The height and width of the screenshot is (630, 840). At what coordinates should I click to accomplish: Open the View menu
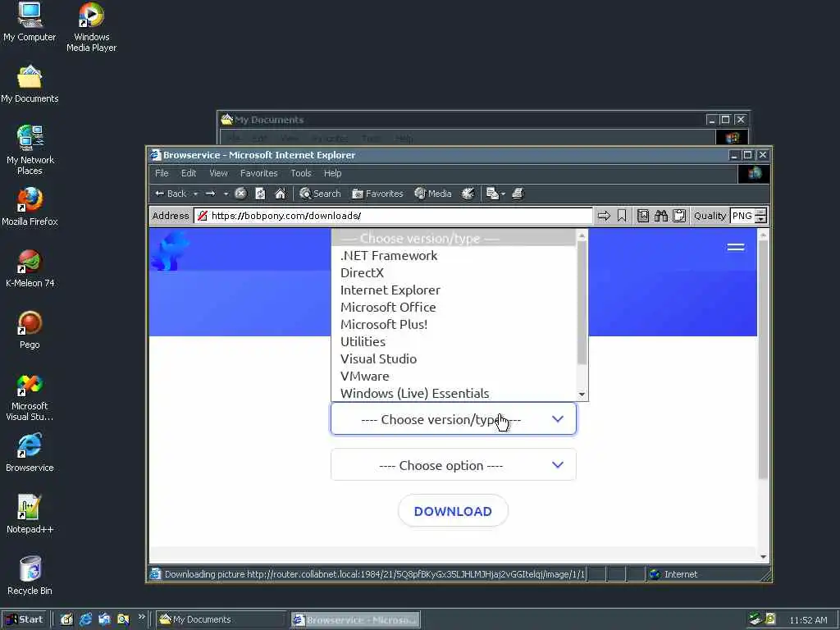(218, 173)
